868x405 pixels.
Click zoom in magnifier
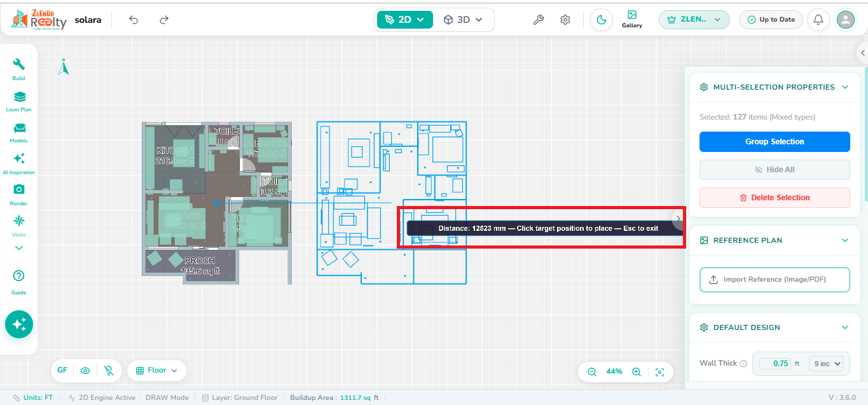(636, 372)
